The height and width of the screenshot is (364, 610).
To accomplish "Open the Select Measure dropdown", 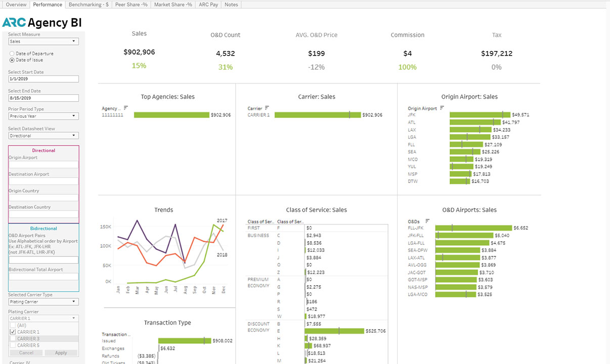I will click(43, 41).
